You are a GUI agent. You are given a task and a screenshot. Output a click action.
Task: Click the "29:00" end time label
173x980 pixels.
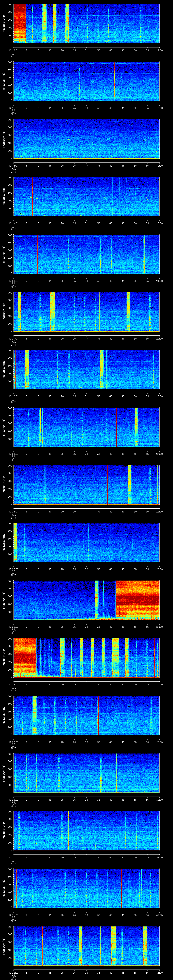point(159,742)
